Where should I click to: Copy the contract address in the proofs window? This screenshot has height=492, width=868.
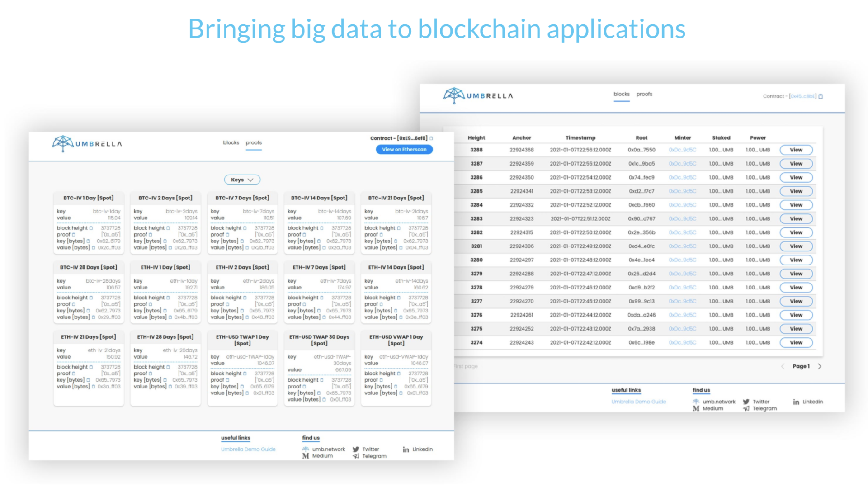point(431,138)
